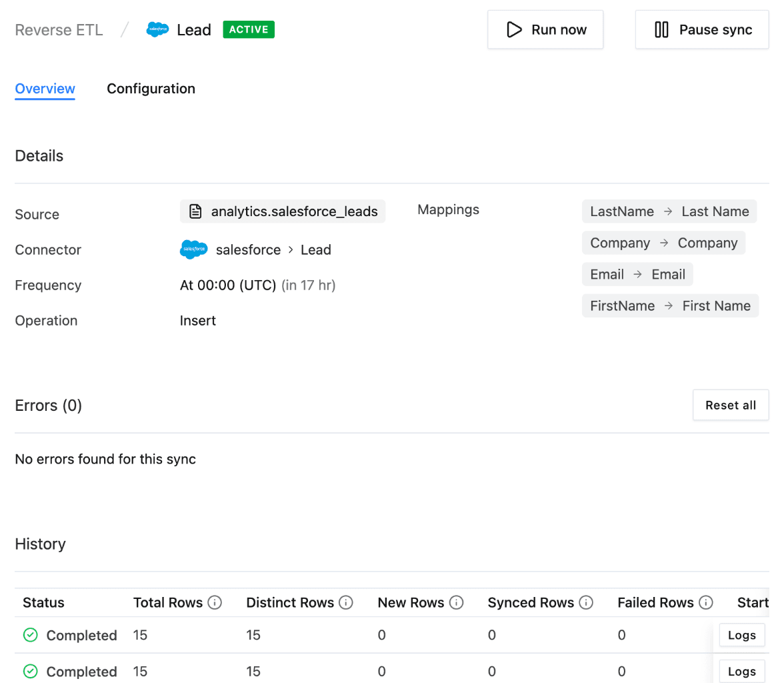The image size is (784, 683).
Task: Click the 'At 00:00 (UTC)' frequency value
Action: tap(228, 285)
